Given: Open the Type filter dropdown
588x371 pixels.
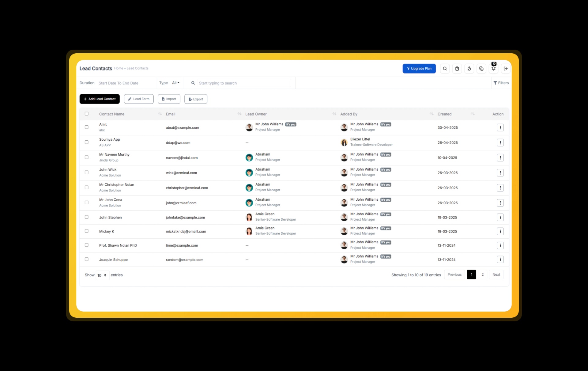Looking at the screenshot, I should coord(175,83).
